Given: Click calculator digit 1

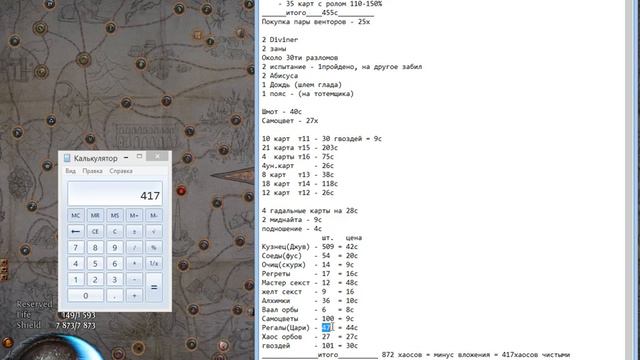Looking at the screenshot, I should tap(76, 280).
